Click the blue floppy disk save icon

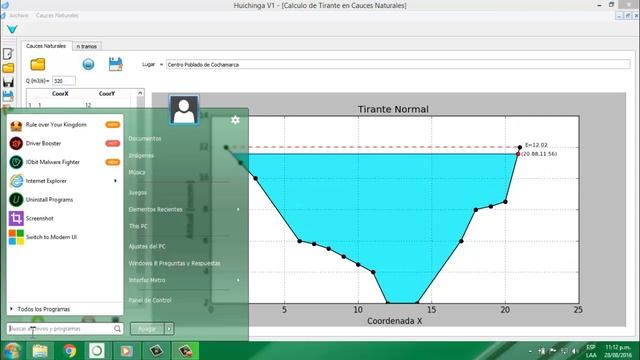(x=116, y=64)
